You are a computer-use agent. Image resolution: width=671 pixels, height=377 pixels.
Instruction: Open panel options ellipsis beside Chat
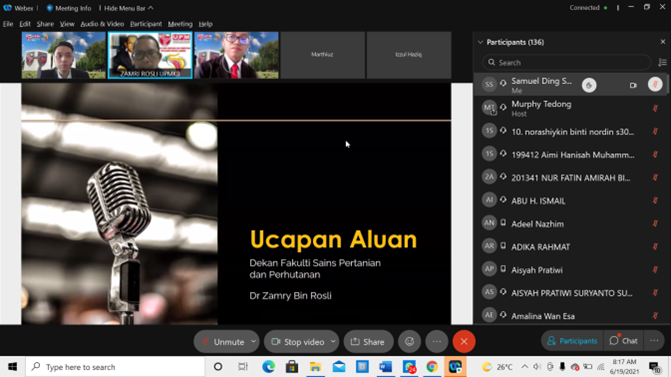click(x=654, y=341)
